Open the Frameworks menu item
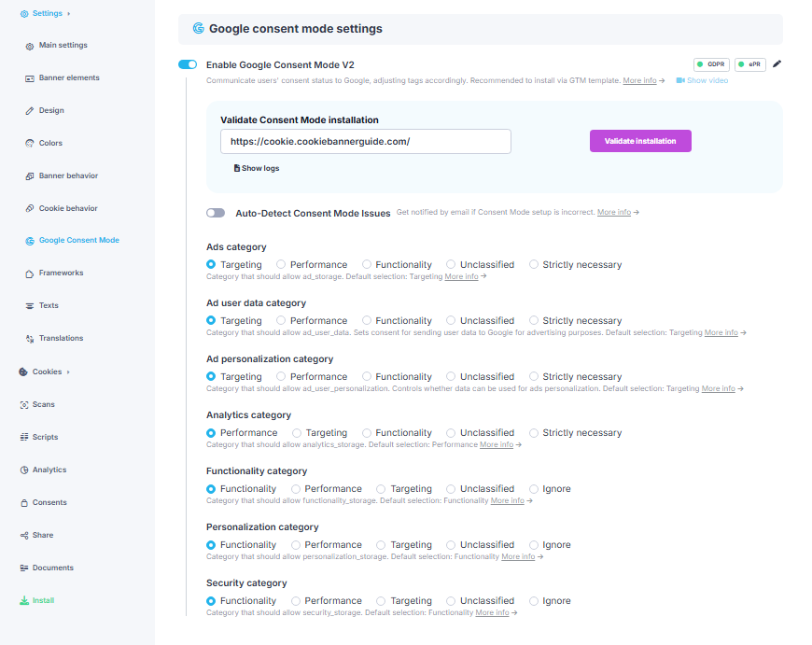 click(x=61, y=273)
